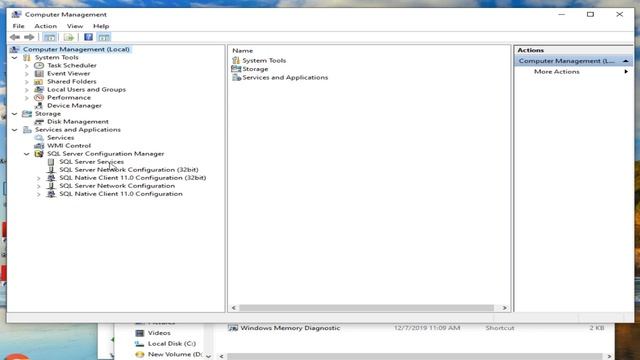Collapse SQL Server Configuration Manager node
Image resolution: width=640 pixels, height=360 pixels.
pos(27,154)
